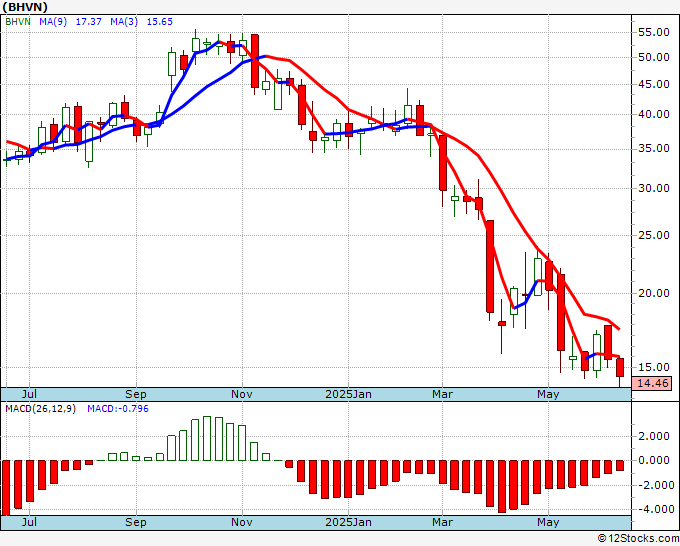The image size is (680, 546).
Task: Click Nov on the price chart time axis
Action: coord(242,394)
